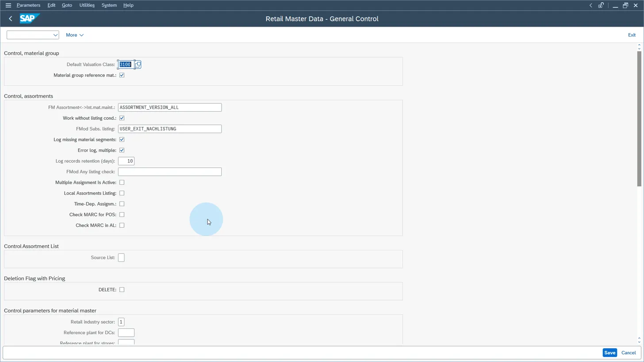Toggle Log missing material segments checkbox
Screen dimensions: 644x362
tap(122, 140)
